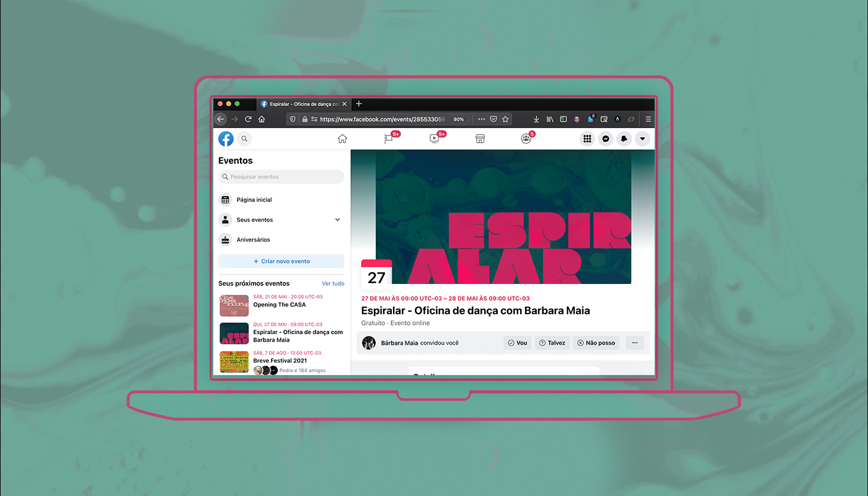Image resolution: width=868 pixels, height=496 pixels.
Task: Open the Facebook Watch video tab
Action: pos(435,139)
